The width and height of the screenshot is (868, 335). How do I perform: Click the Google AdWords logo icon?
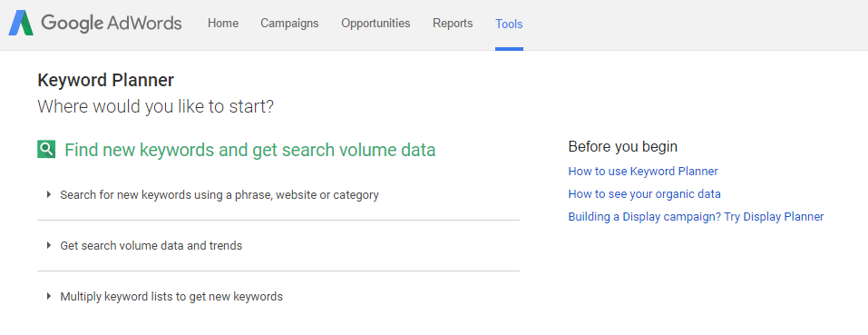tap(21, 24)
